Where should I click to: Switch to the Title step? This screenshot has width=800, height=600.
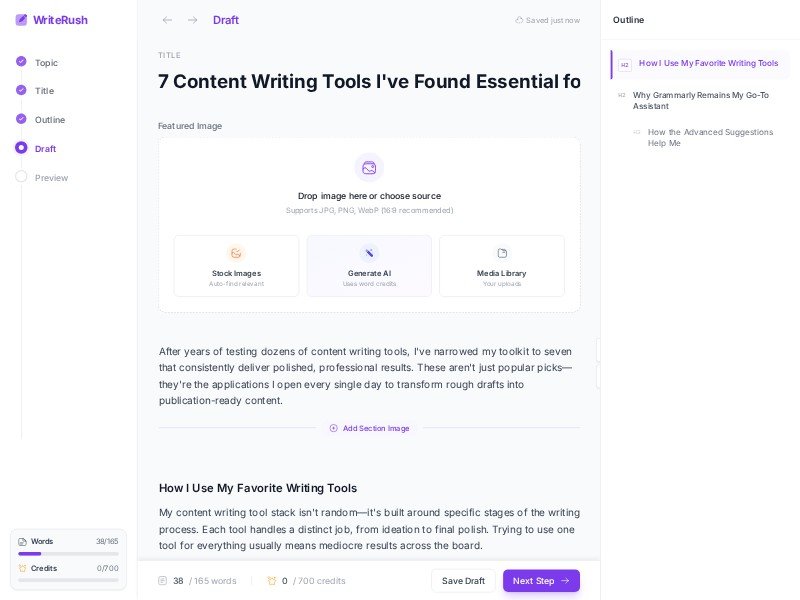tap(21, 91)
